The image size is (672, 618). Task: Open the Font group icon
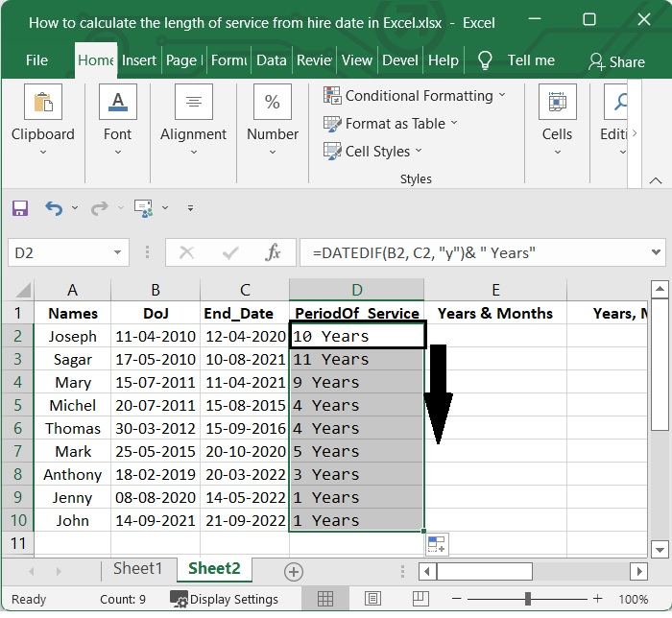click(118, 104)
